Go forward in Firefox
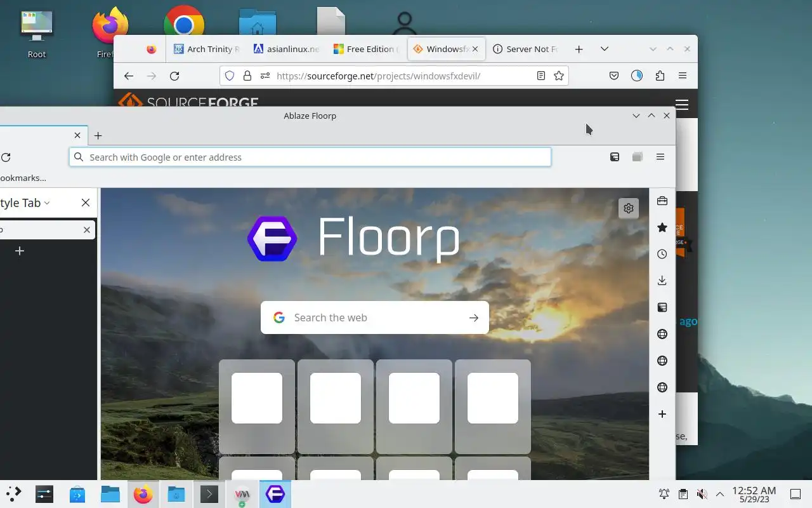The image size is (812, 508). 151,76
